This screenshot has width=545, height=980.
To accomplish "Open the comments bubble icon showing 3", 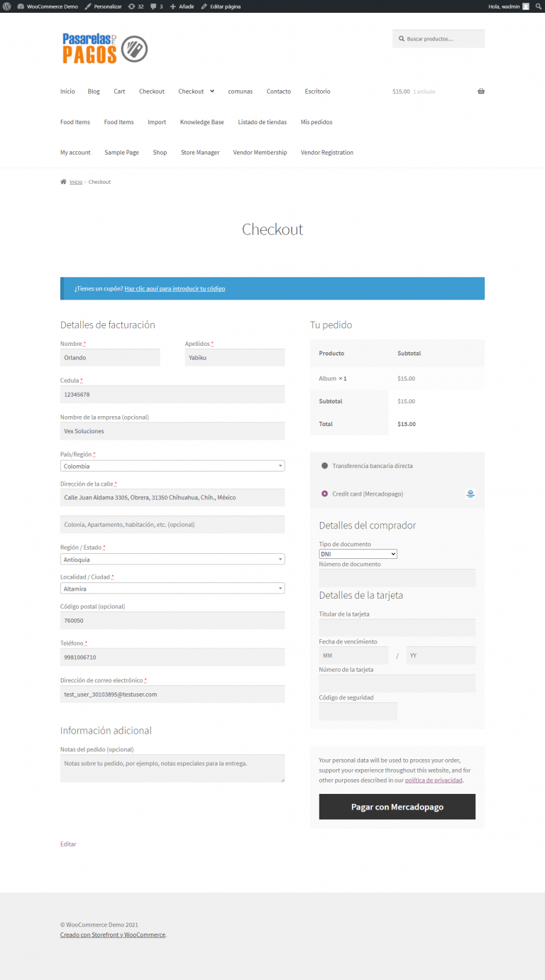I will (x=155, y=6).
